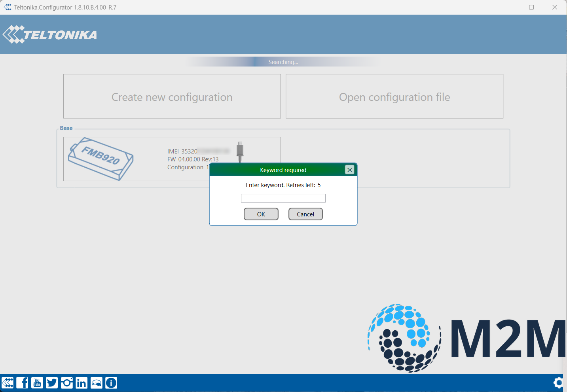Viewport: 567px width, 392px height.
Task: Click the USB cable connection icon
Action: [240, 151]
